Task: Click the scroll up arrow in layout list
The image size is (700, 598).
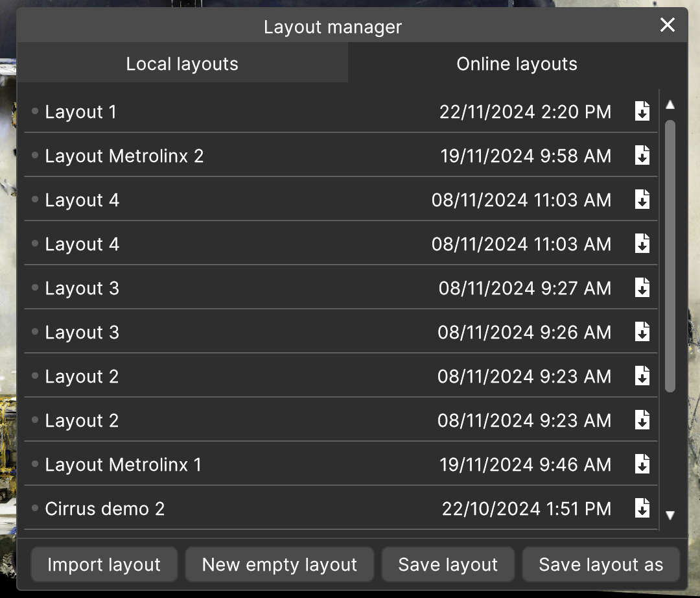Action: click(x=670, y=104)
